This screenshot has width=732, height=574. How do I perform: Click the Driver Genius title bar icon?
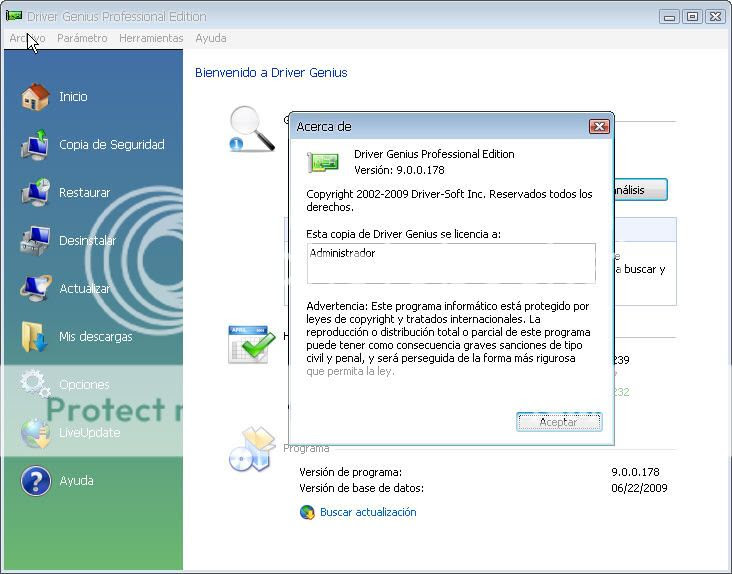[x=14, y=16]
